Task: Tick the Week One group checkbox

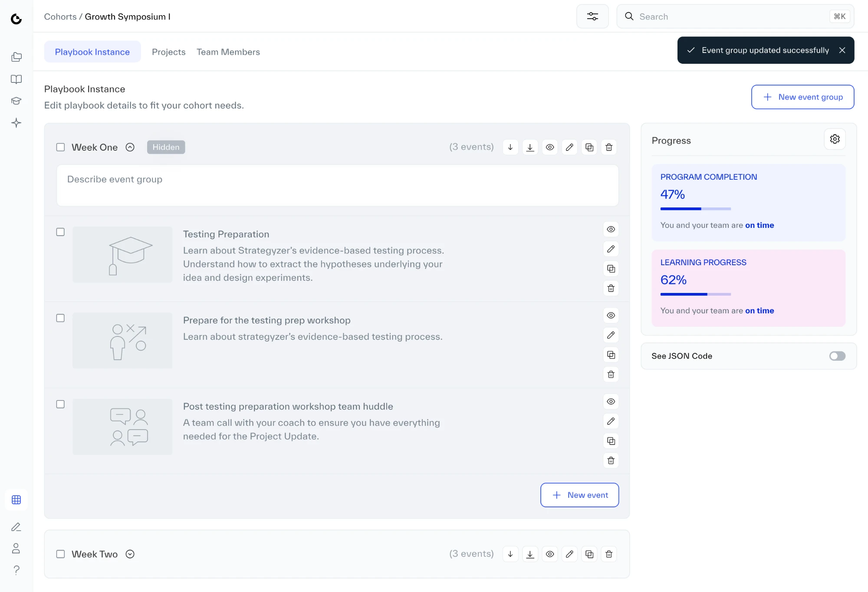Action: tap(60, 147)
